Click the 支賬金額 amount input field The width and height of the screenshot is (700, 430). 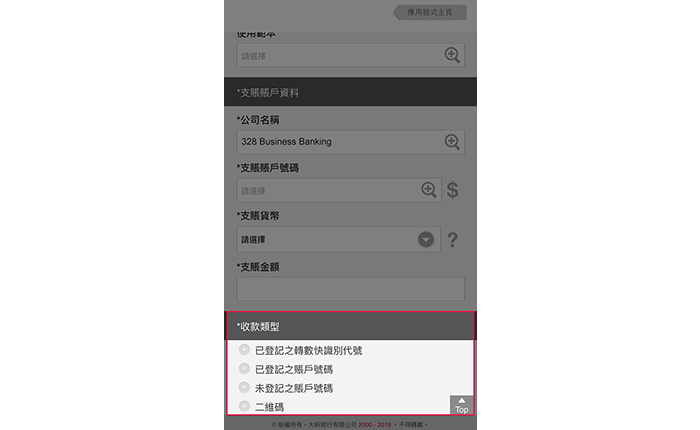point(350,289)
